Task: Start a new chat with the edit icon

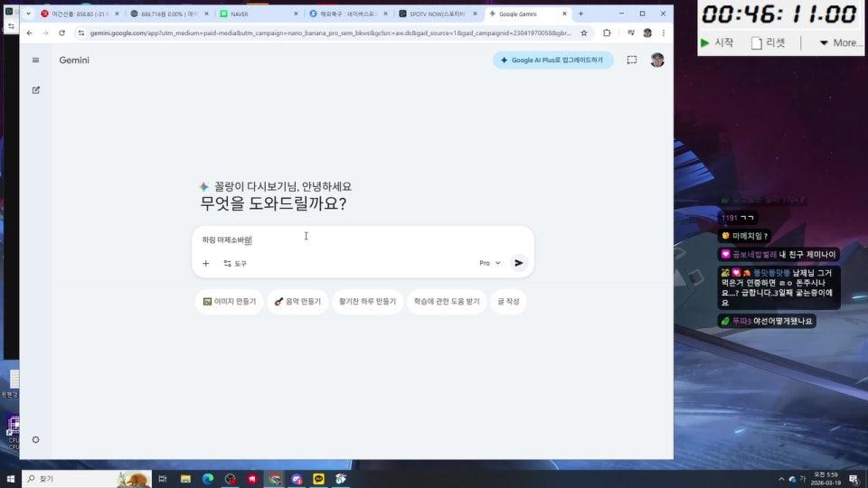Action: coord(35,89)
